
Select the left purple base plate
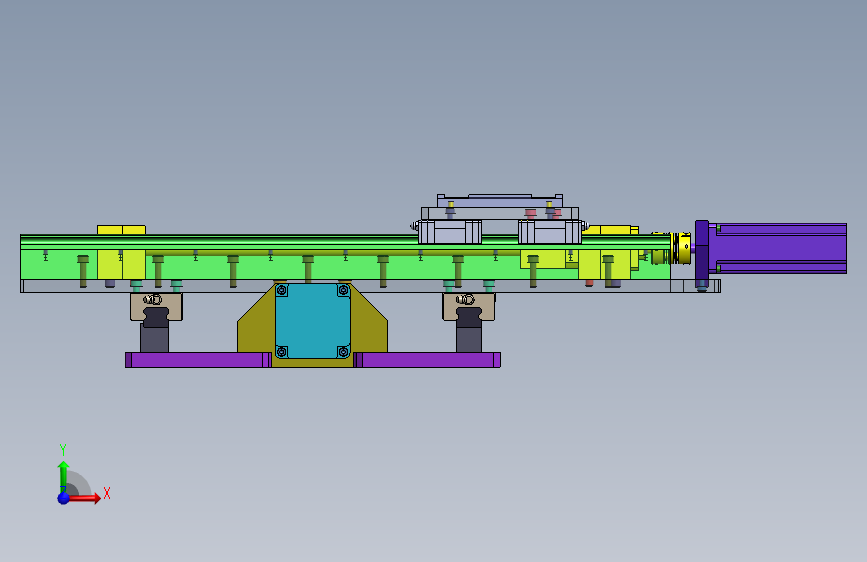pos(198,360)
